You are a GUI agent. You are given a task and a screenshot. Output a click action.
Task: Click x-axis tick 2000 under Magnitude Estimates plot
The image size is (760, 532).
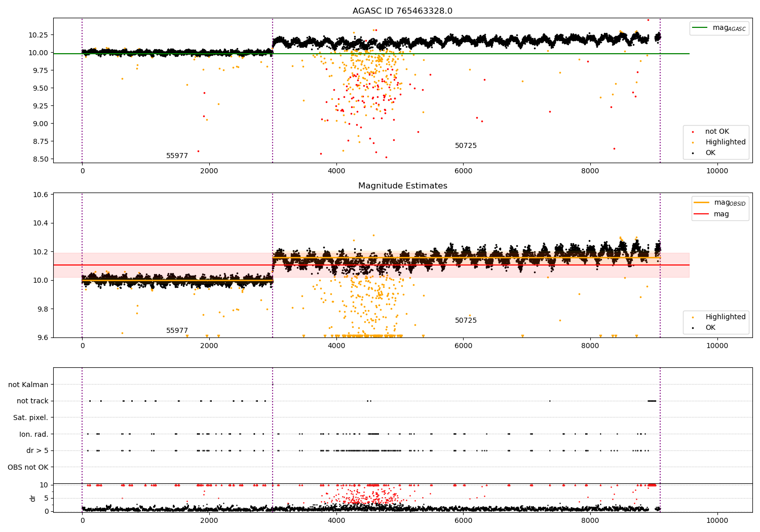[x=209, y=346]
